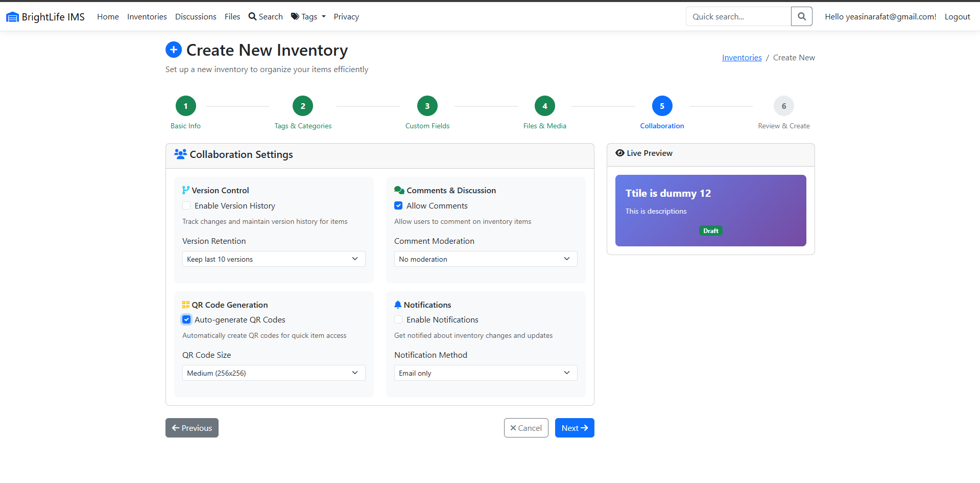Screen dimensions: 980x483
Task: Enable Version History checkbox
Action: point(186,205)
